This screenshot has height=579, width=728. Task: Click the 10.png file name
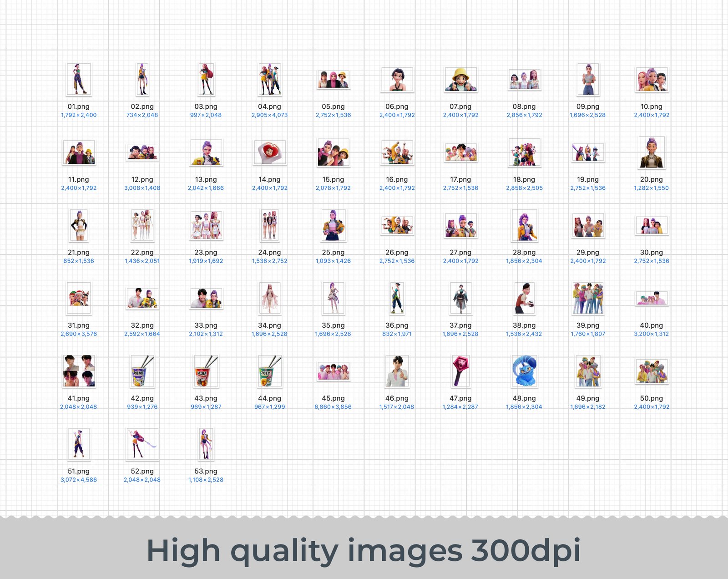click(x=651, y=107)
